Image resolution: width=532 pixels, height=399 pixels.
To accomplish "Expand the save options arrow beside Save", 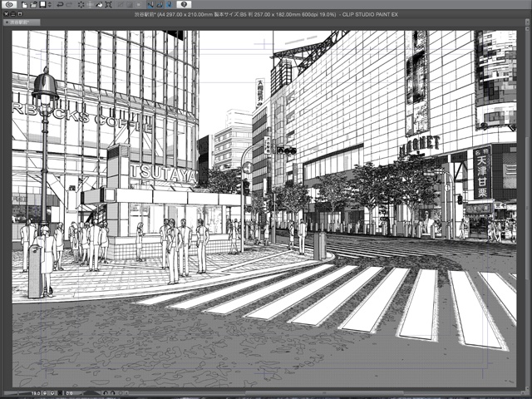I will [x=50, y=4].
